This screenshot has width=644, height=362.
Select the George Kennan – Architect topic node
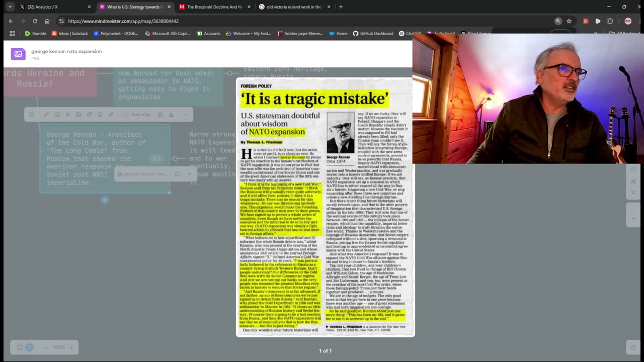click(105, 158)
